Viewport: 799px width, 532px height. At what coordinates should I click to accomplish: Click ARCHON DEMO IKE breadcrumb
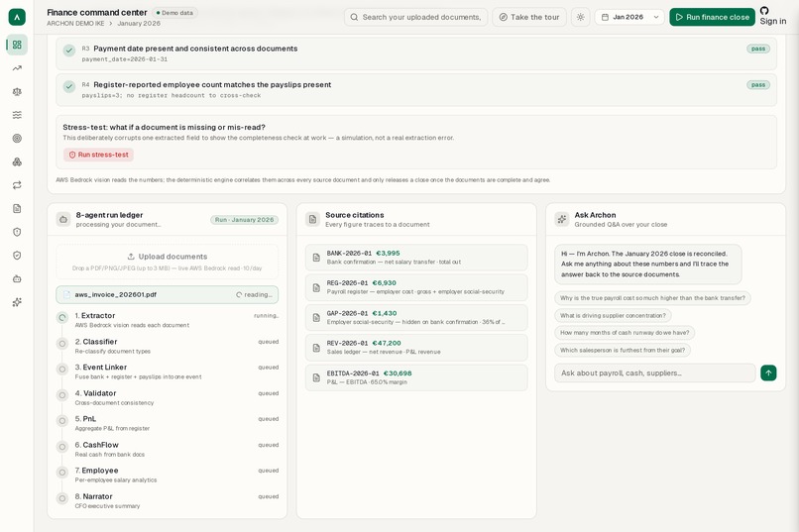(x=75, y=24)
